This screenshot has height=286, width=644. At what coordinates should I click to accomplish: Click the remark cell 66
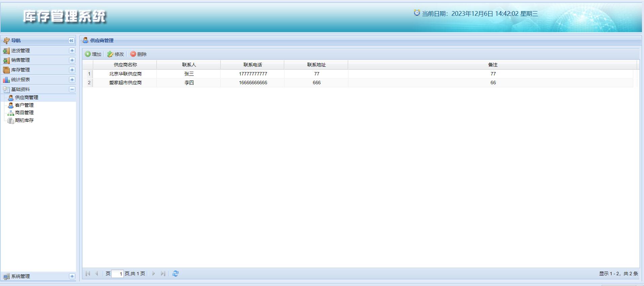(493, 83)
